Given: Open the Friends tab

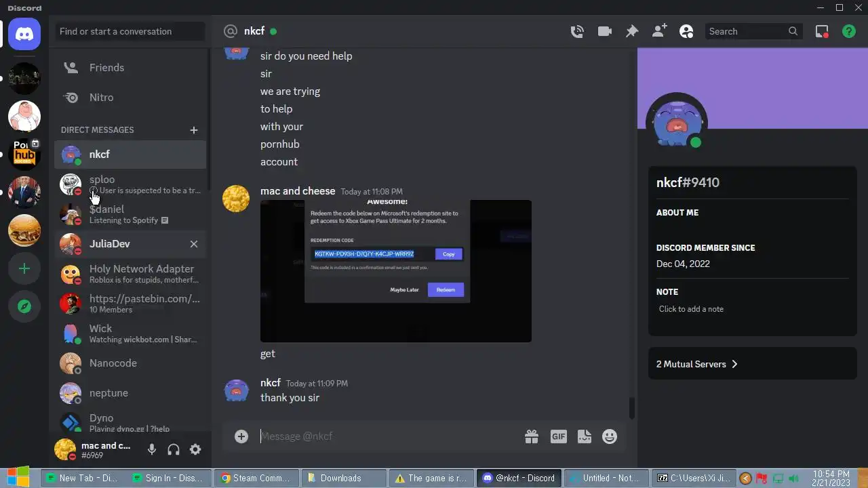Looking at the screenshot, I should tap(130, 68).
